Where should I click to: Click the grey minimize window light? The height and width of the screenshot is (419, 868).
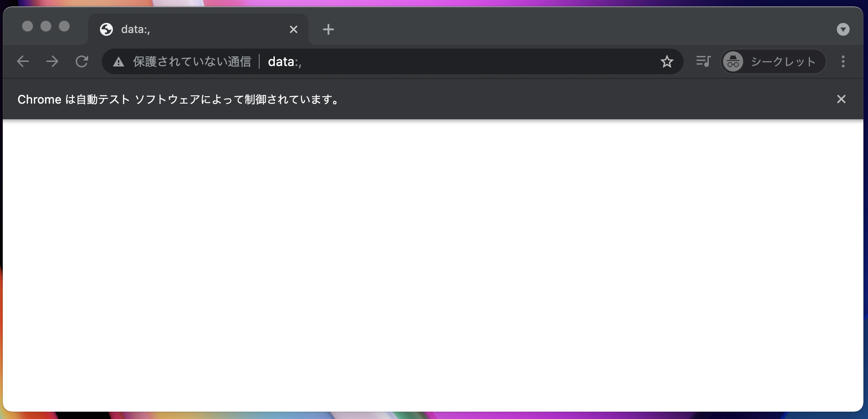[x=46, y=26]
